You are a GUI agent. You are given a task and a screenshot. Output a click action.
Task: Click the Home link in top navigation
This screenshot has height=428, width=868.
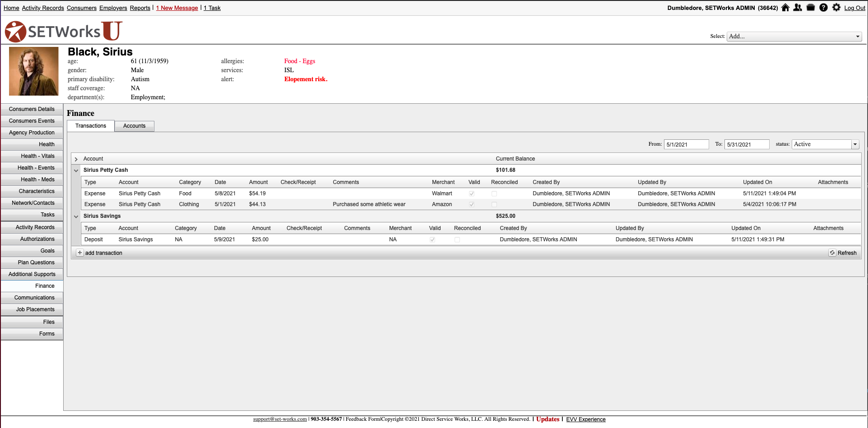click(11, 8)
